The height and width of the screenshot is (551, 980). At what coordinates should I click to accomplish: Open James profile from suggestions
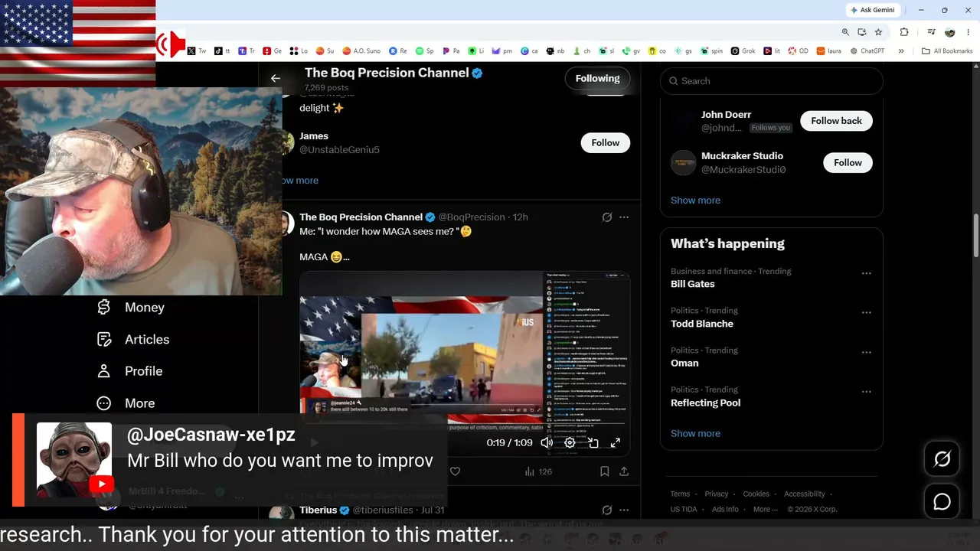(x=314, y=136)
